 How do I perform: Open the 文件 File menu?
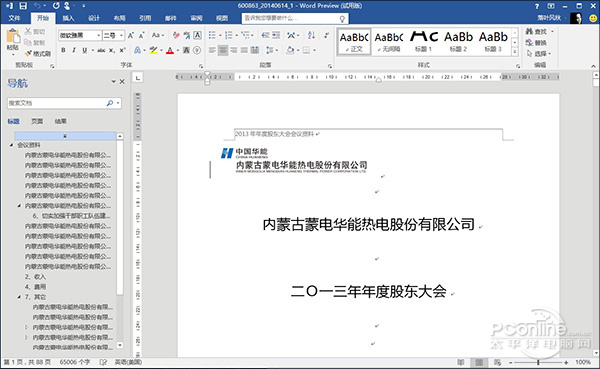point(15,18)
